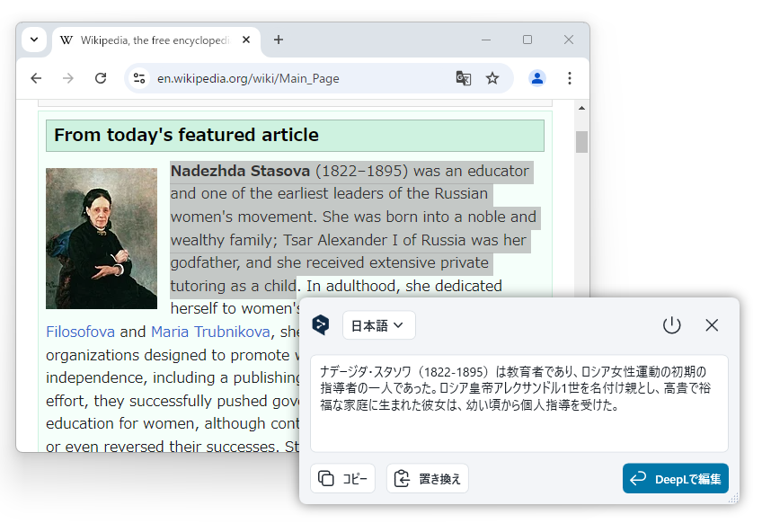The width and height of the screenshot is (771, 532).
Task: Open the Chrome profile menu
Action: (536, 78)
